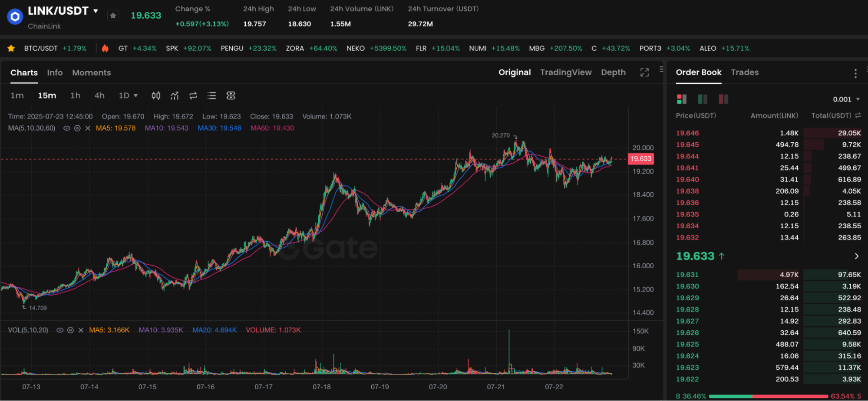868x401 pixels.
Task: Select the Original chart view
Action: tap(515, 72)
